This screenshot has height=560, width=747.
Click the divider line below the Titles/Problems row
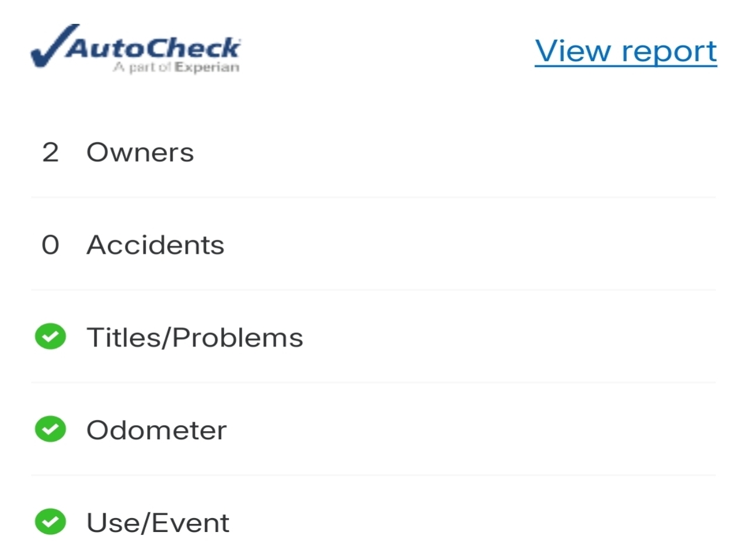coord(373,383)
